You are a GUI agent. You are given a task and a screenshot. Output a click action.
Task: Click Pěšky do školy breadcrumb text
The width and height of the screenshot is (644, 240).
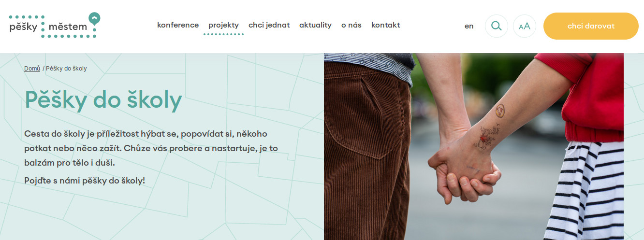pyautogui.click(x=66, y=69)
